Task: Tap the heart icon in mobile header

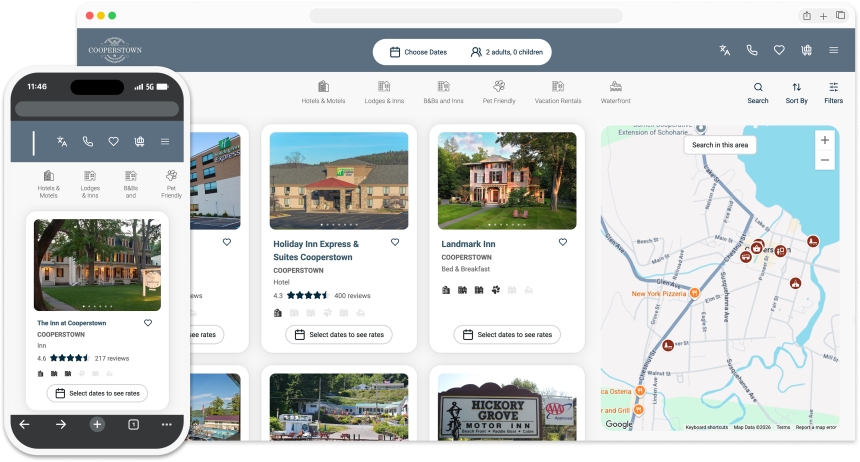Action: pos(114,142)
